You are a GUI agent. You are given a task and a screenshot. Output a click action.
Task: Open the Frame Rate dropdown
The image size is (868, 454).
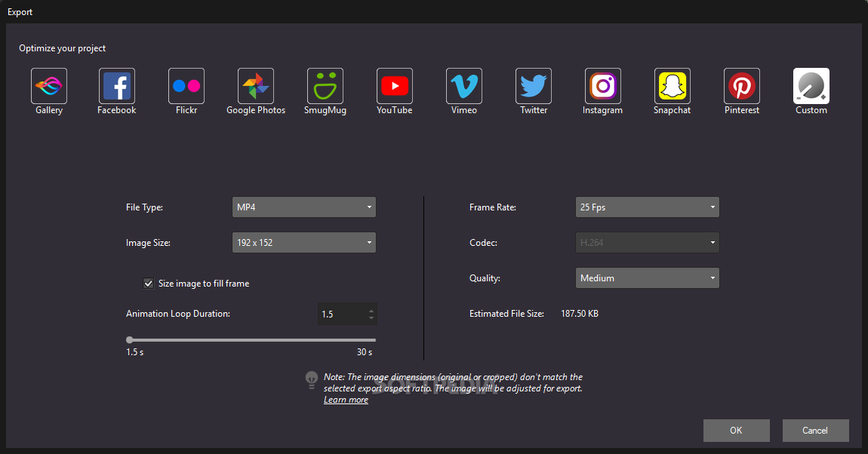click(647, 207)
